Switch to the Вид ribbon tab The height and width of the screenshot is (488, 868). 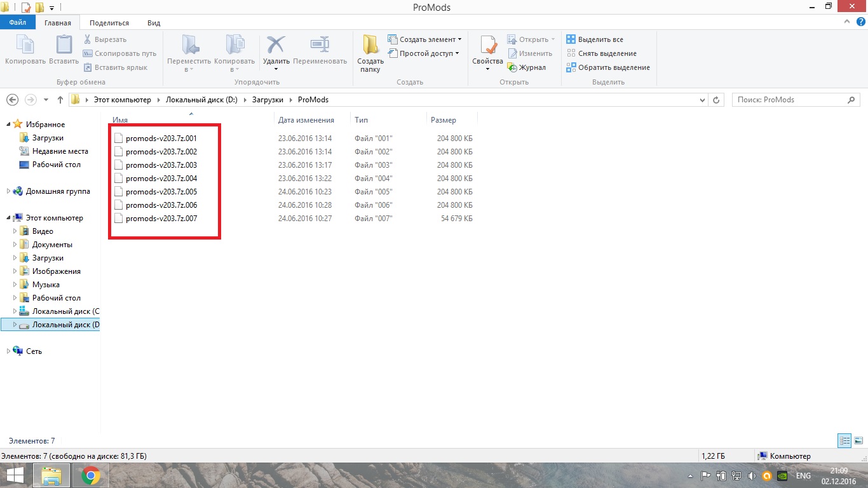click(x=154, y=23)
